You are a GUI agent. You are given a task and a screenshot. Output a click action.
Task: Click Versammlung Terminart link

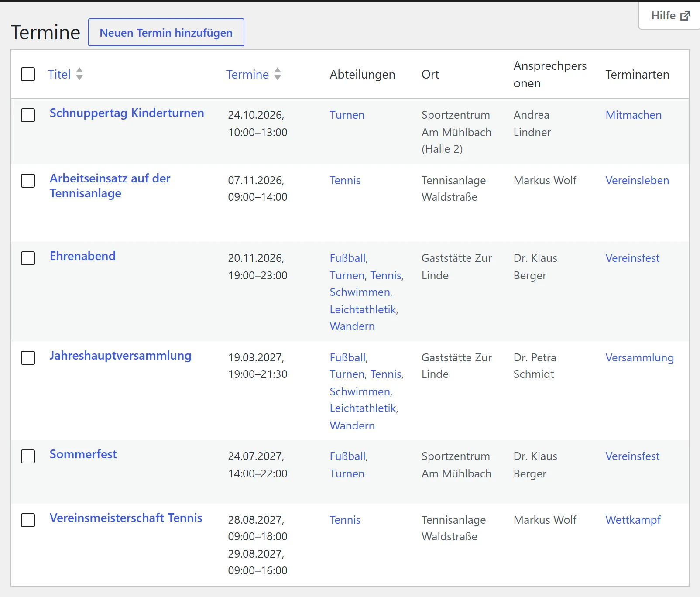point(639,358)
